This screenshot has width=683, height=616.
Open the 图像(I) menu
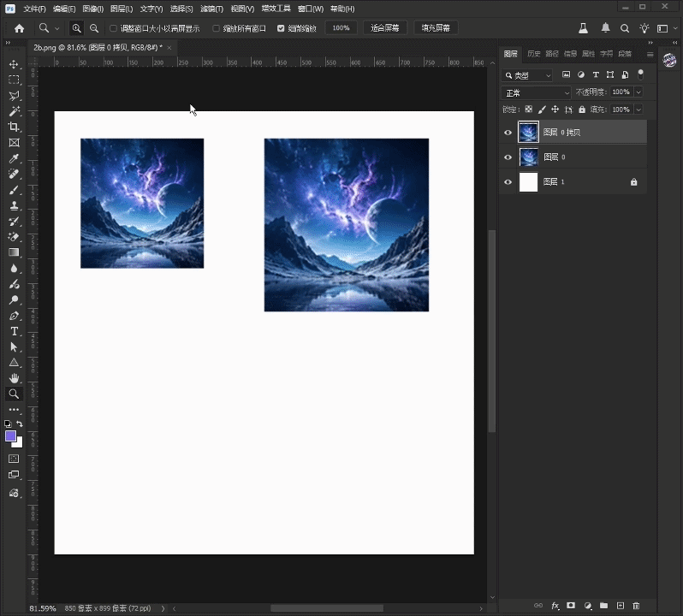click(x=92, y=9)
